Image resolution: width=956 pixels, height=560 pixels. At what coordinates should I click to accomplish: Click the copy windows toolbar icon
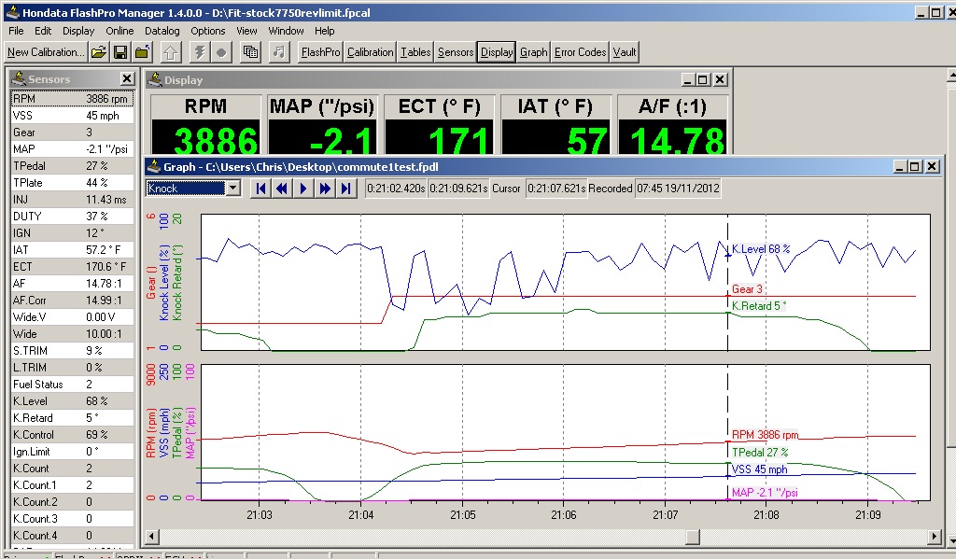[x=250, y=52]
